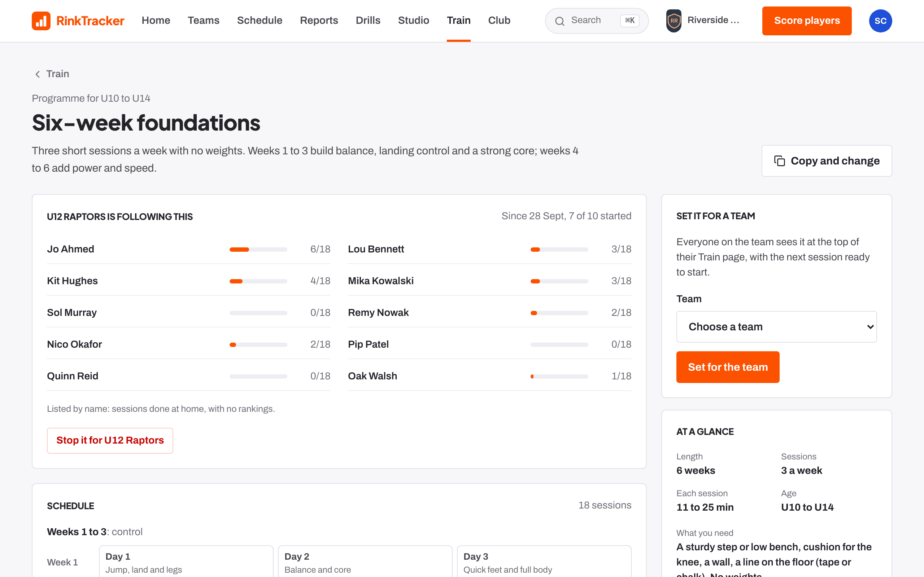Expand the Riverside club switcher
This screenshot has height=577, width=924.
click(x=703, y=21)
